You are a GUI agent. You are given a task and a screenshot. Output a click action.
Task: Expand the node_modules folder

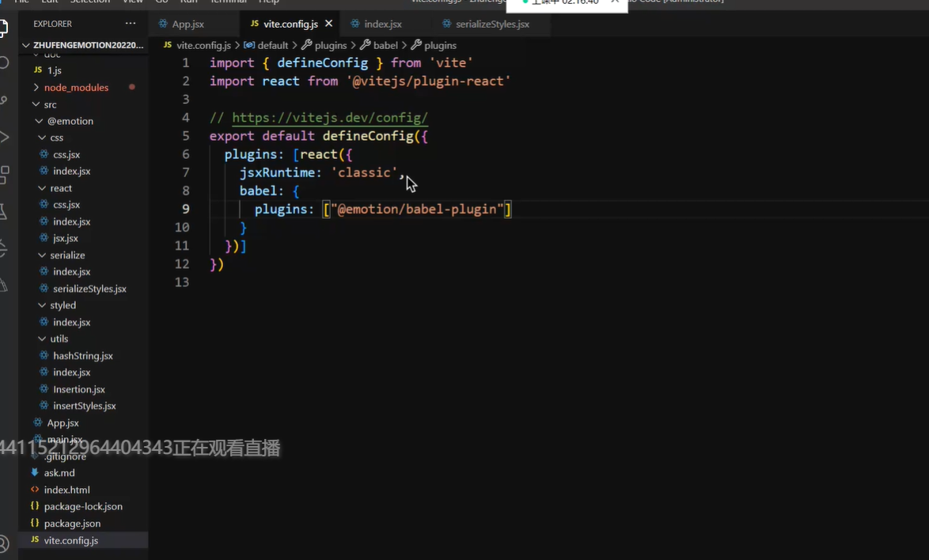click(76, 87)
